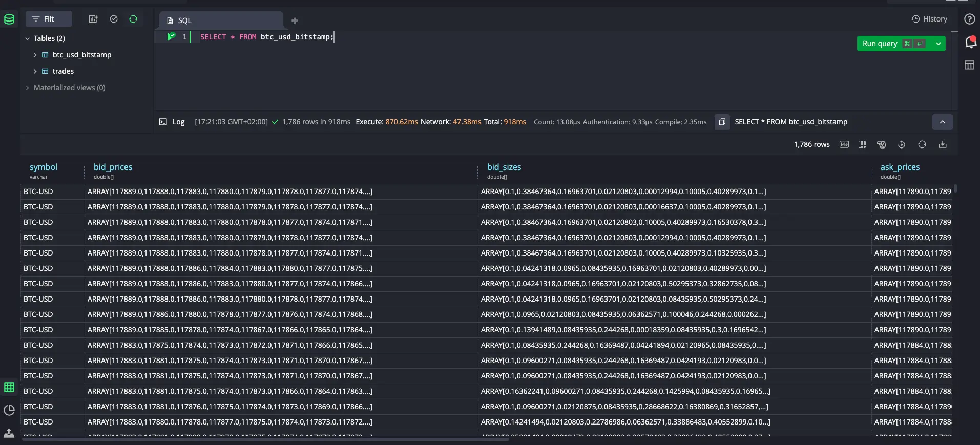Open the Run query dropdown arrow
Screen dimensions: 980x445
938,44
